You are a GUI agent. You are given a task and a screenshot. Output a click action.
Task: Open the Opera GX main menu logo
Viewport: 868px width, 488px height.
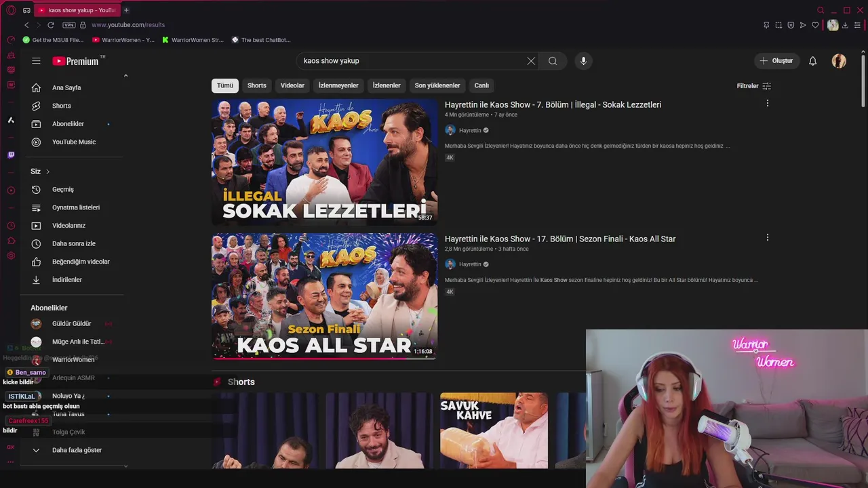click(11, 10)
